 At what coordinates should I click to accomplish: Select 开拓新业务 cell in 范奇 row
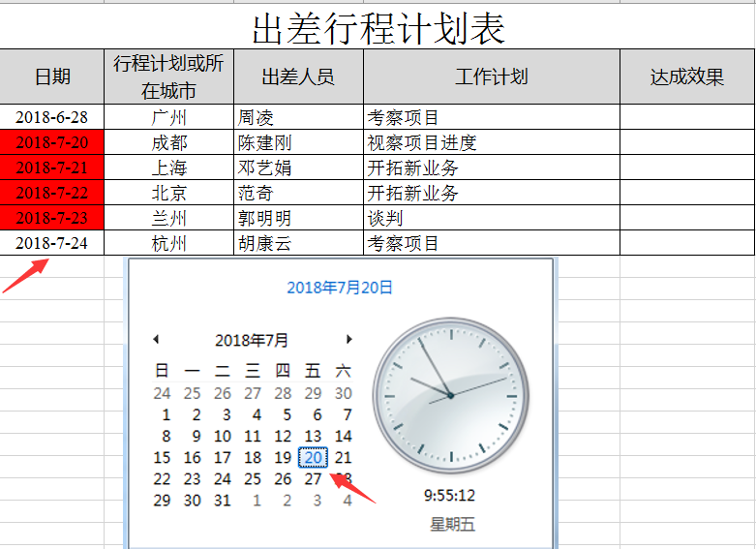pos(492,193)
